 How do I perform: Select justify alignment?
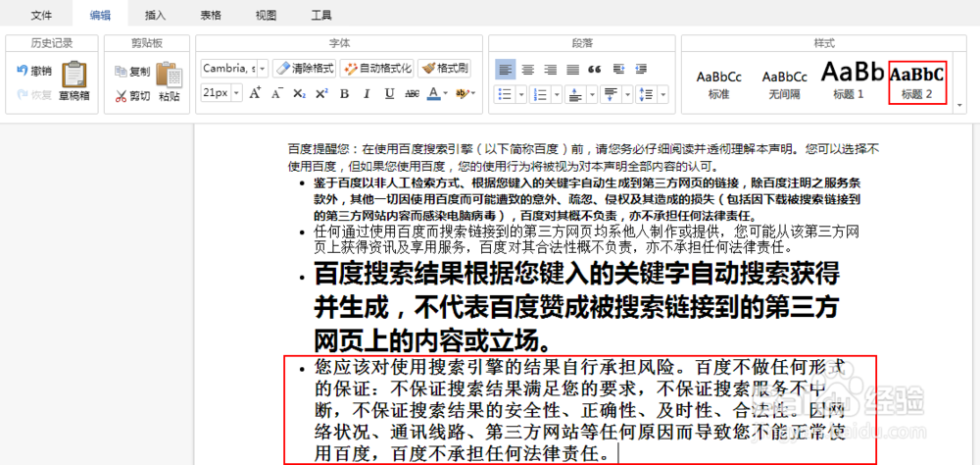[x=572, y=70]
